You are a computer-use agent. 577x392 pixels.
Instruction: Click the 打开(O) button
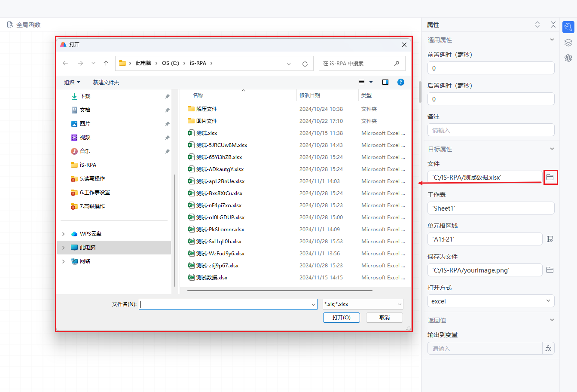point(341,317)
